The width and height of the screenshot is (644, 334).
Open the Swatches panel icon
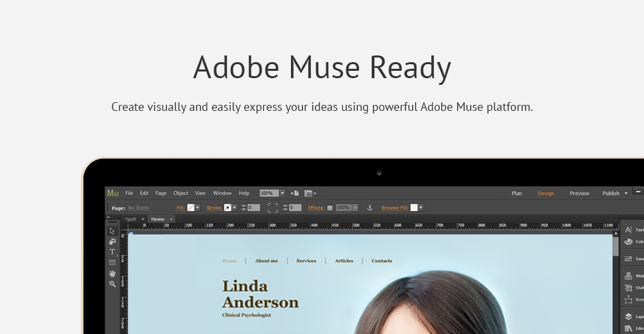tap(629, 259)
